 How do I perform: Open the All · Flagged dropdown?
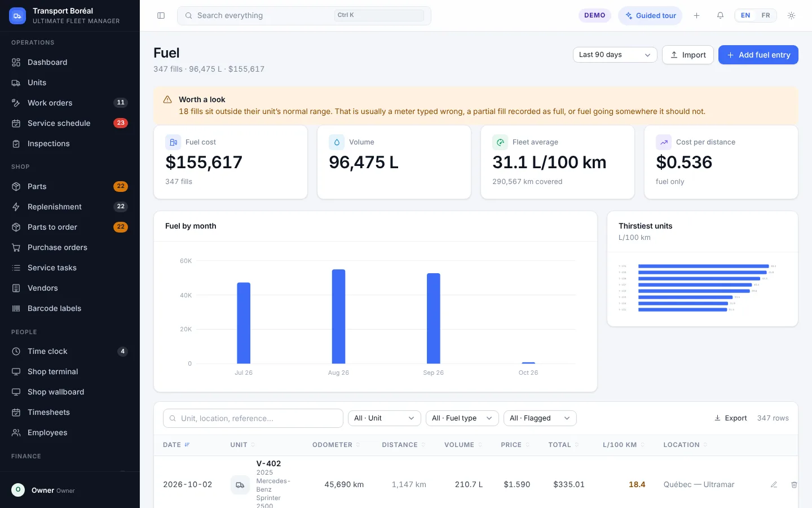(540, 418)
